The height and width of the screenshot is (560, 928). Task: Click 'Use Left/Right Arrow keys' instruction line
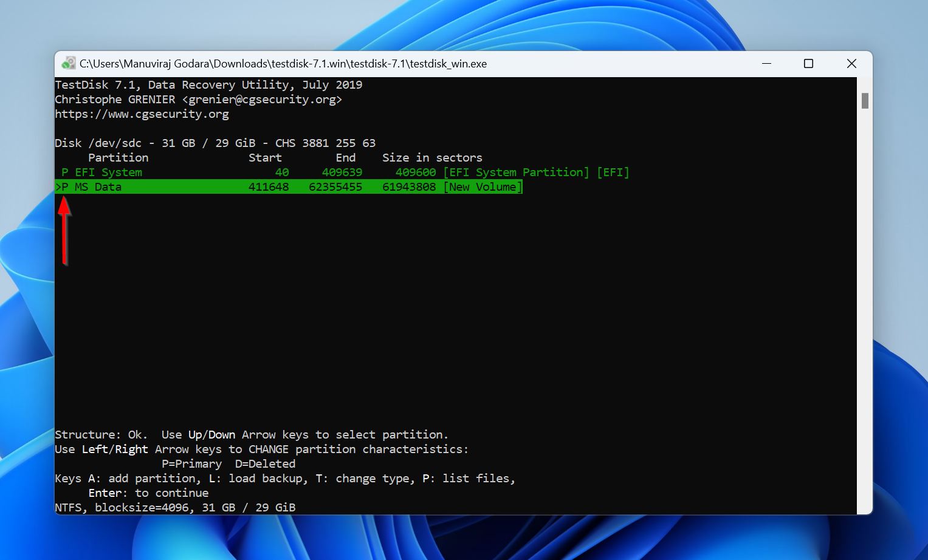262,449
